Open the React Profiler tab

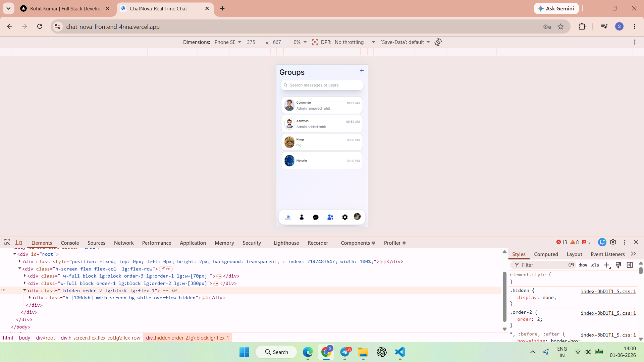click(395, 243)
